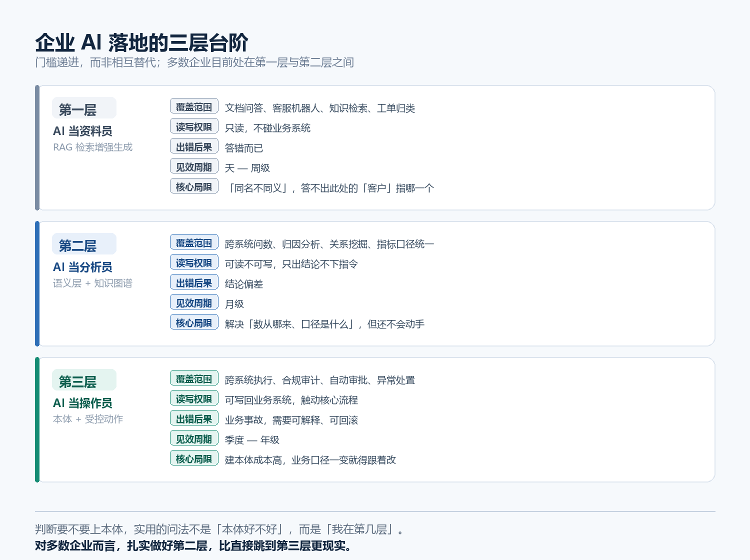The height and width of the screenshot is (560, 750).
Task: Click the 核心局限 tag in the 第二层 card
Action: pyautogui.click(x=194, y=322)
